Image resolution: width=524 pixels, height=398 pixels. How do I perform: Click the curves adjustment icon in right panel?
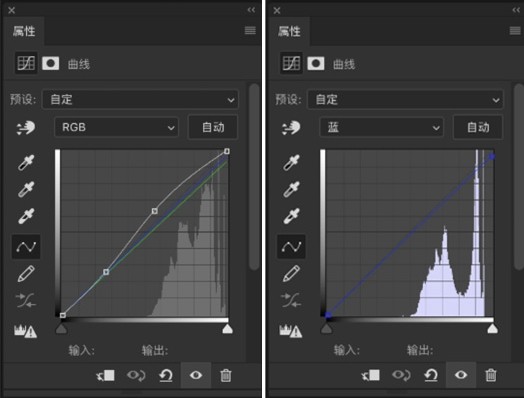point(291,63)
